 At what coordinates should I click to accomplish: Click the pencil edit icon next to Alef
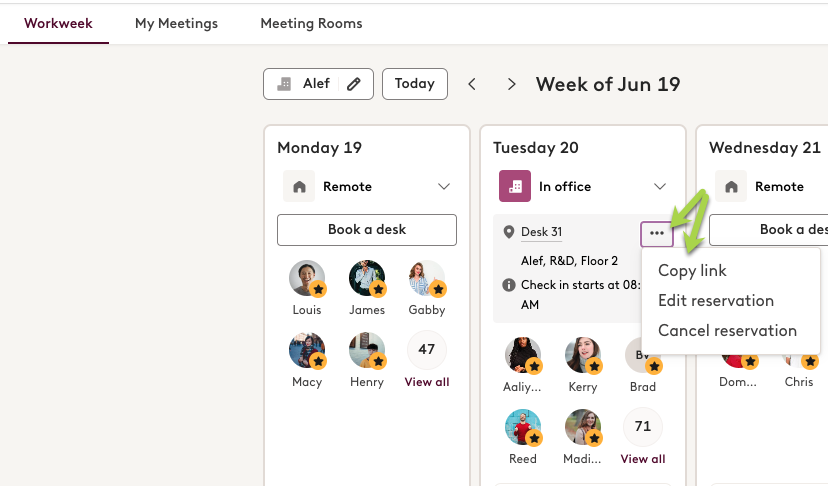coord(353,84)
